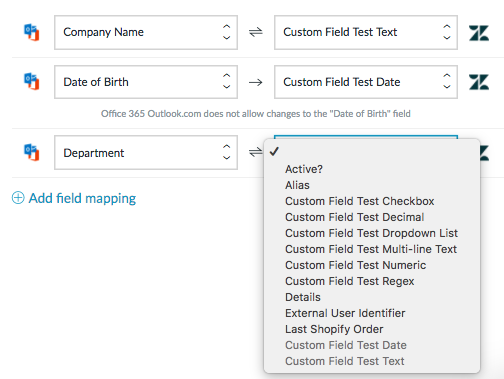Click Add field mapping link
This screenshot has width=504, height=379.
tap(82, 198)
